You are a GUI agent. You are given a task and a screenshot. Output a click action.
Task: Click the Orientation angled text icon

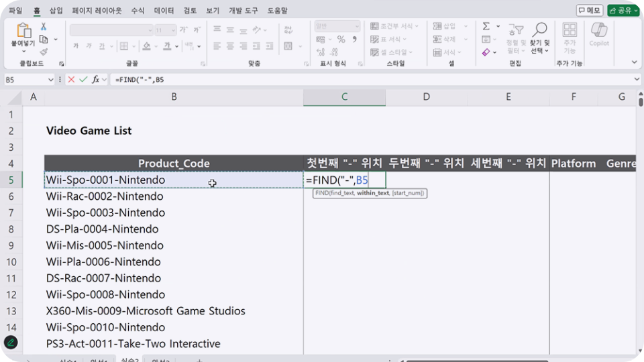pos(257,29)
